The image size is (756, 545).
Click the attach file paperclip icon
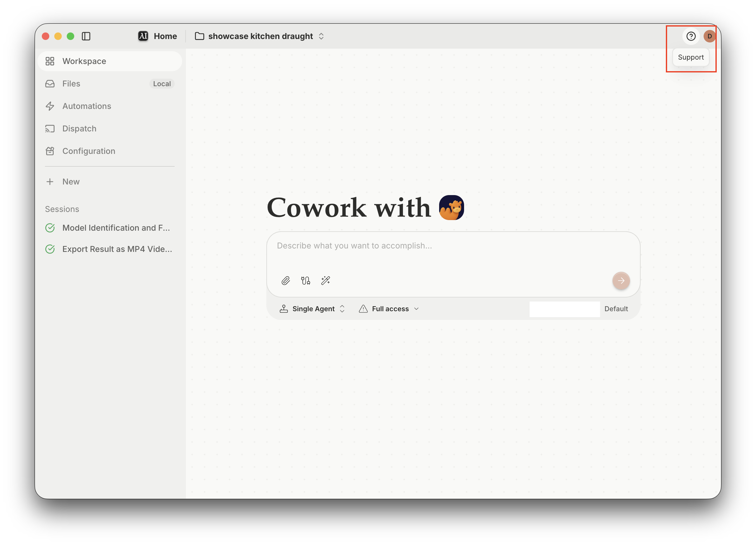(285, 281)
